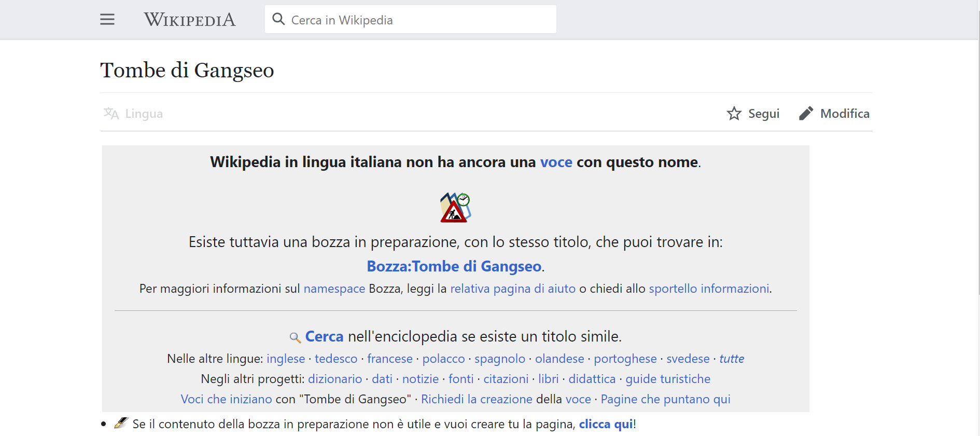
Task: Open the "dati" project link
Action: pos(382,379)
